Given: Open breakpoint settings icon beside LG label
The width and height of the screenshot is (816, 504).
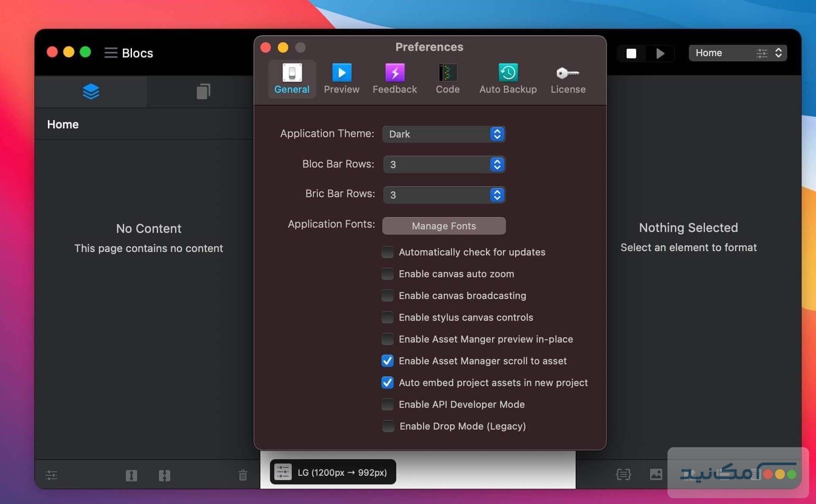Looking at the screenshot, I should [283, 472].
